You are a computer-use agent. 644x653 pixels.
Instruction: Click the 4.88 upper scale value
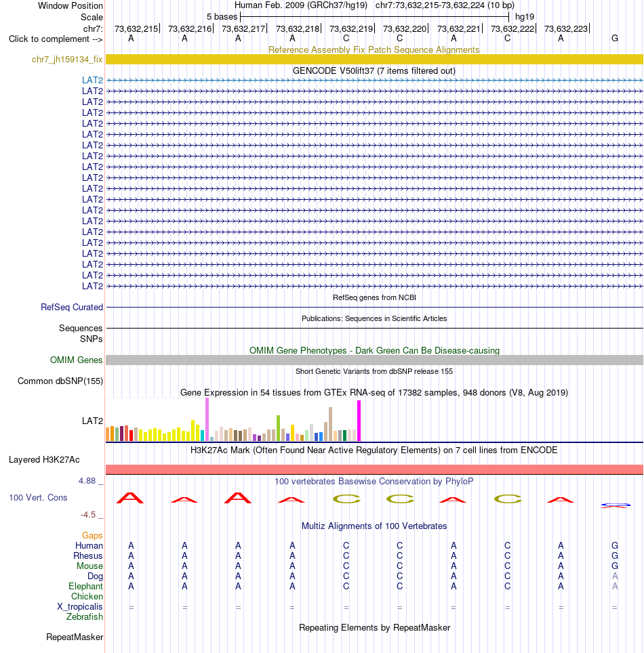87,481
